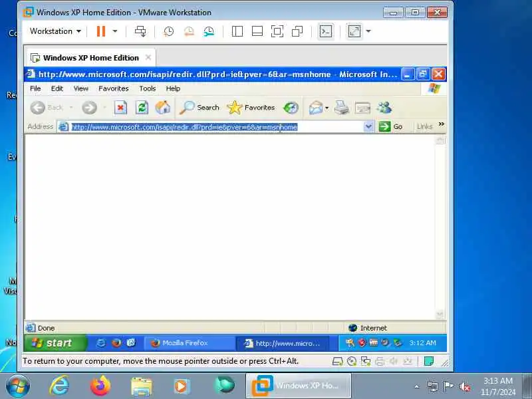Launch Internet Explorer from XP quick launch
Image resolution: width=532 pixels, height=399 pixels.
100,343
